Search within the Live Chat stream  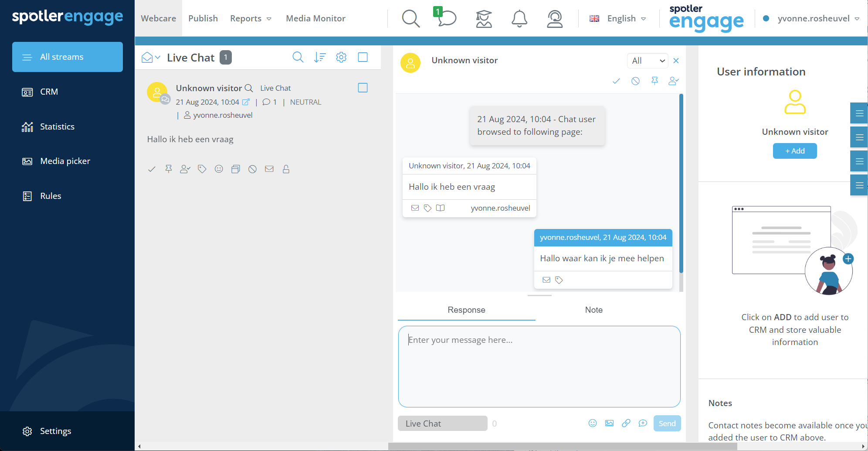pos(298,57)
